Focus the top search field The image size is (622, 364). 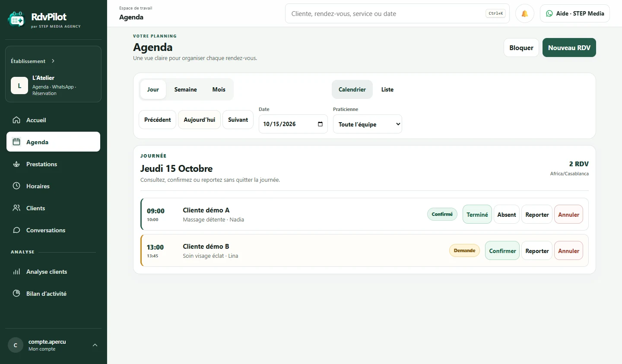tap(397, 13)
